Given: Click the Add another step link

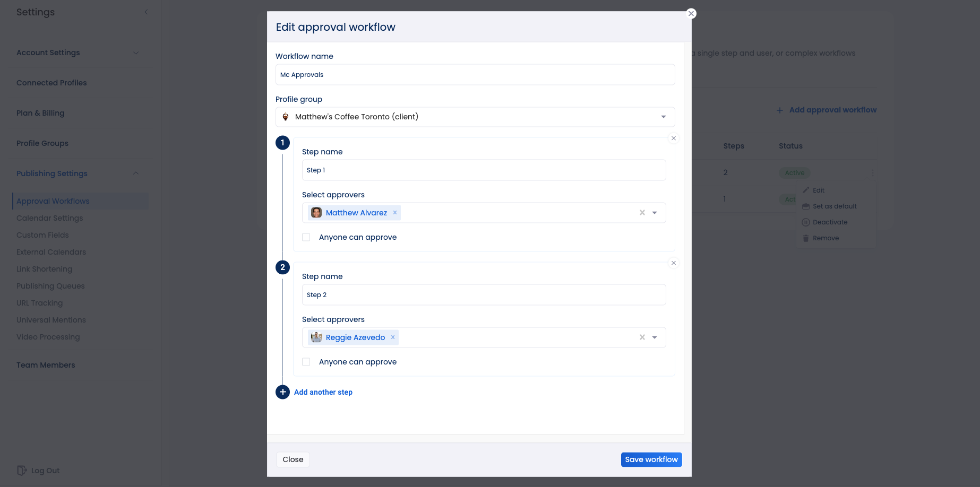Looking at the screenshot, I should [x=323, y=392].
